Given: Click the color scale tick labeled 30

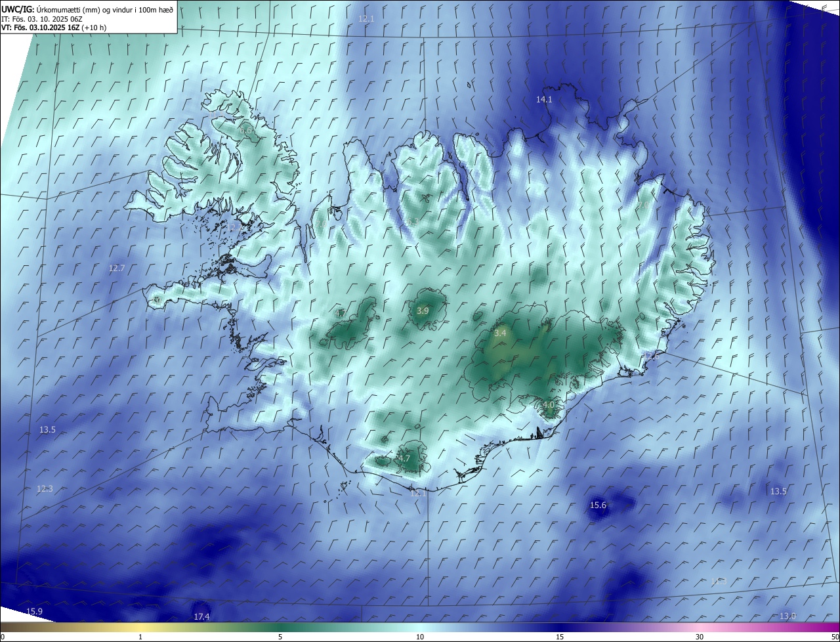Looking at the screenshot, I should click(700, 637).
